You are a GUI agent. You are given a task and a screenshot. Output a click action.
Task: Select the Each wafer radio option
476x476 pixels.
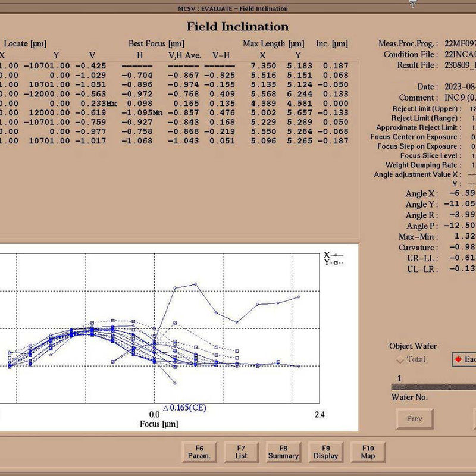coord(465,359)
